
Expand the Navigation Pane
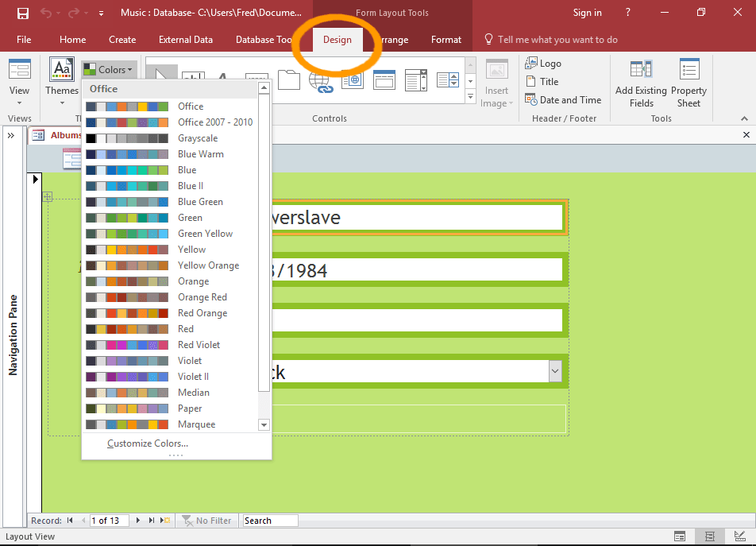tap(11, 134)
